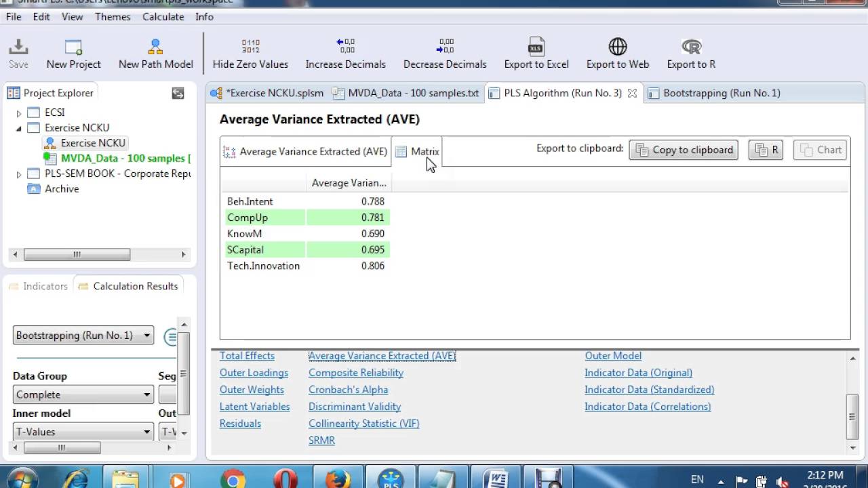
Task: Click Copy to clipboard button
Action: click(684, 150)
